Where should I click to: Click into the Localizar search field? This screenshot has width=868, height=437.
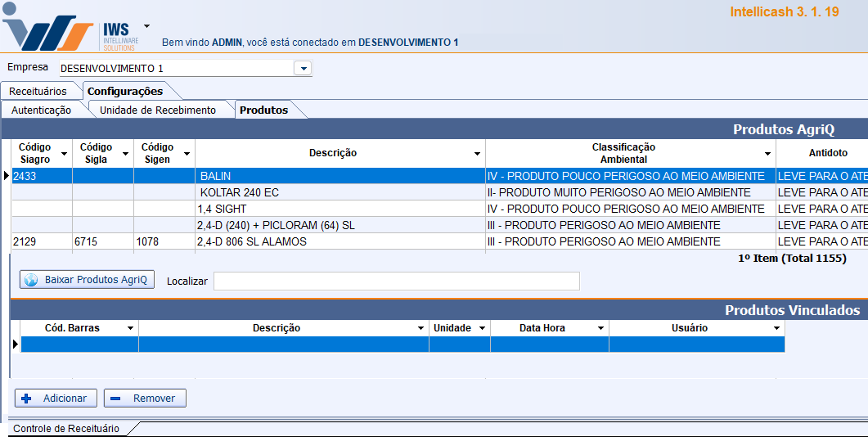[396, 282]
